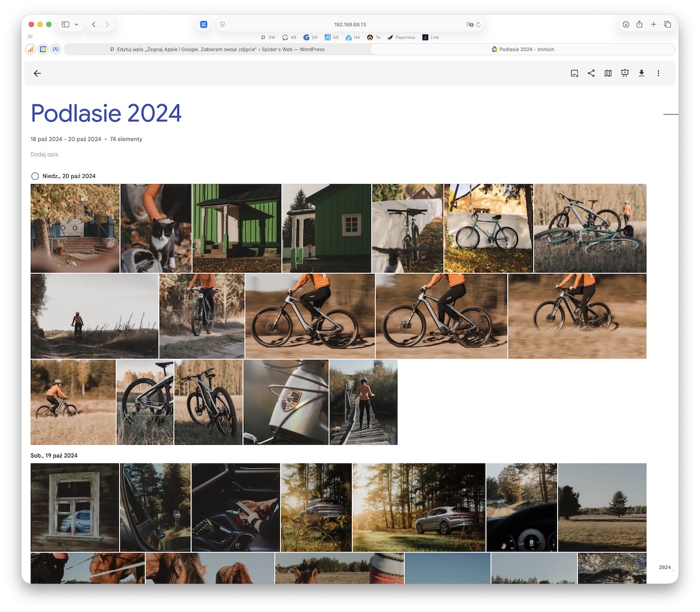Reload the page with the refresh icon
Image resolution: width=700 pixels, height=612 pixels.
478,24
